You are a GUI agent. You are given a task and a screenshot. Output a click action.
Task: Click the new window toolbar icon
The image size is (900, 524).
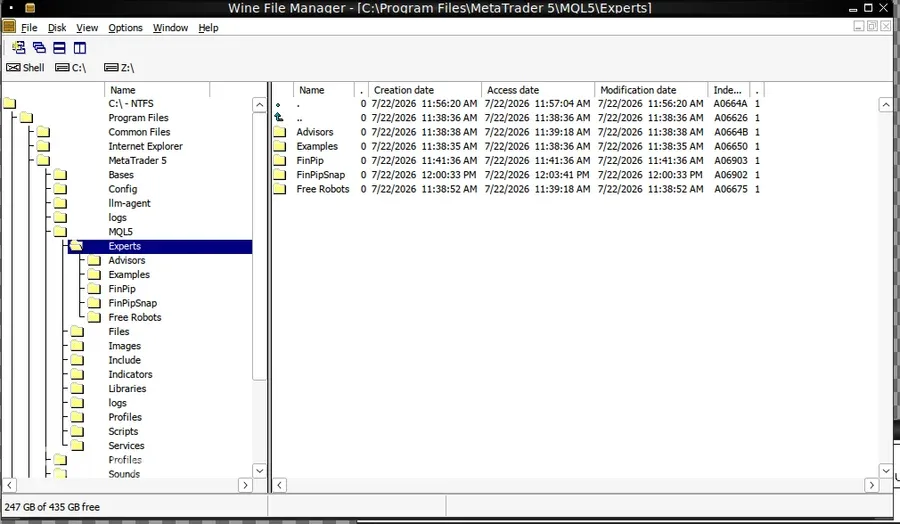click(x=18, y=48)
